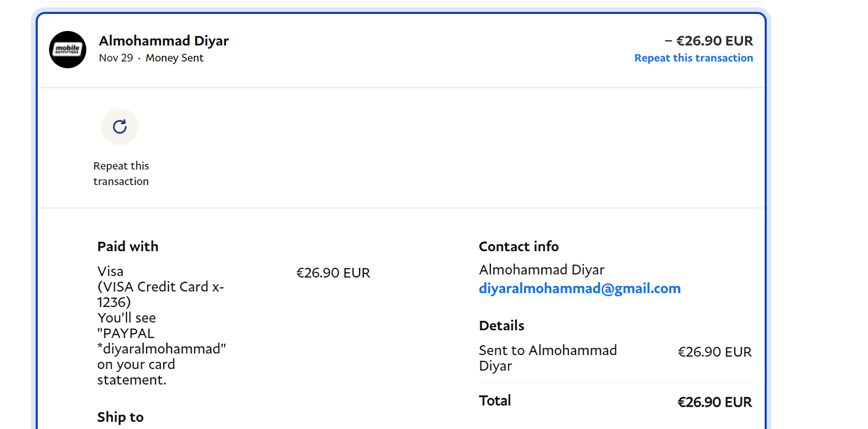Click the Repeat this transaction label below the icon
This screenshot has width=868, height=429.
coord(121,174)
